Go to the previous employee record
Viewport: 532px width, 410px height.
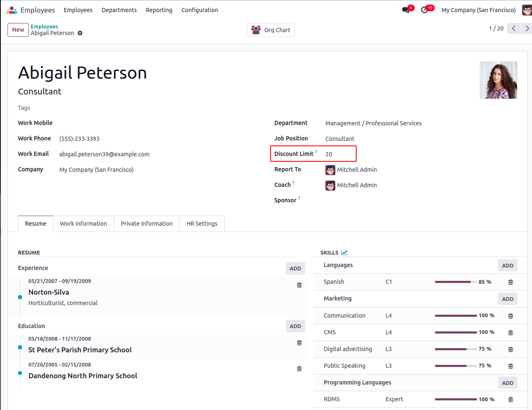click(x=514, y=28)
